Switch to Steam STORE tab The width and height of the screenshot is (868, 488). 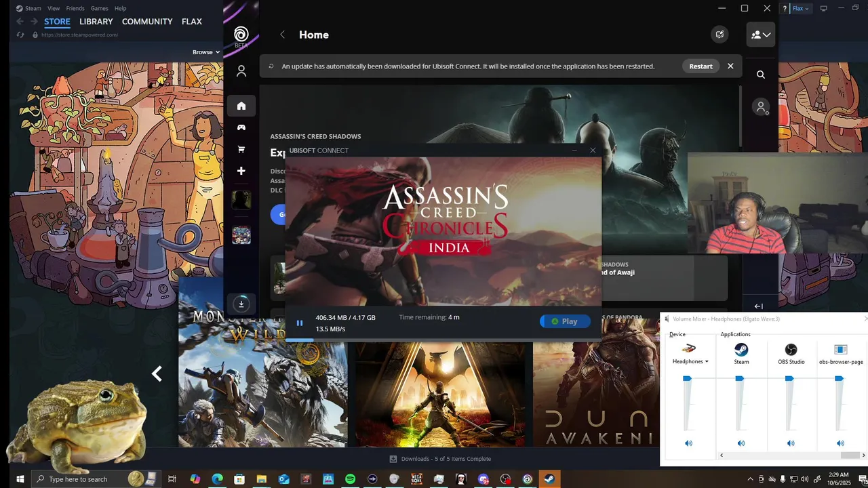57,22
